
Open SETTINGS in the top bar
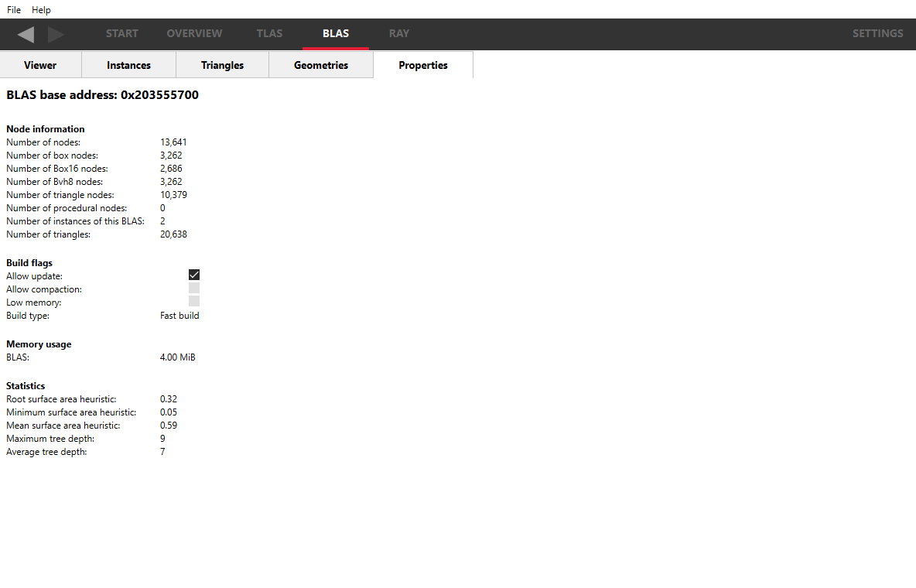coord(877,33)
